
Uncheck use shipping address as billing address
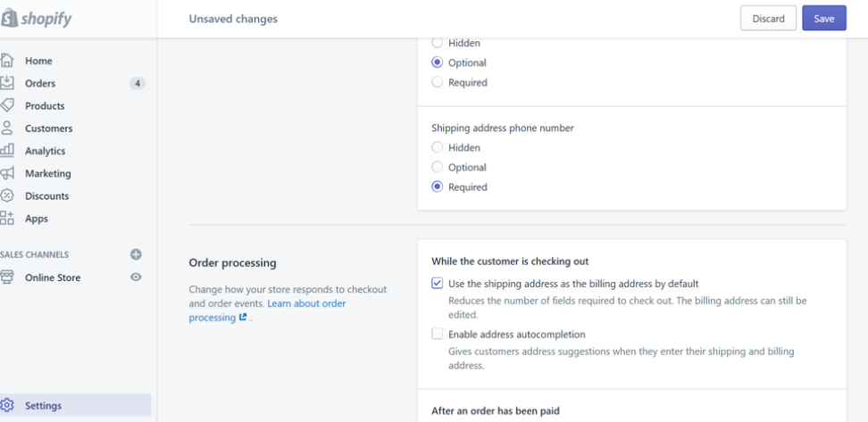[437, 283]
